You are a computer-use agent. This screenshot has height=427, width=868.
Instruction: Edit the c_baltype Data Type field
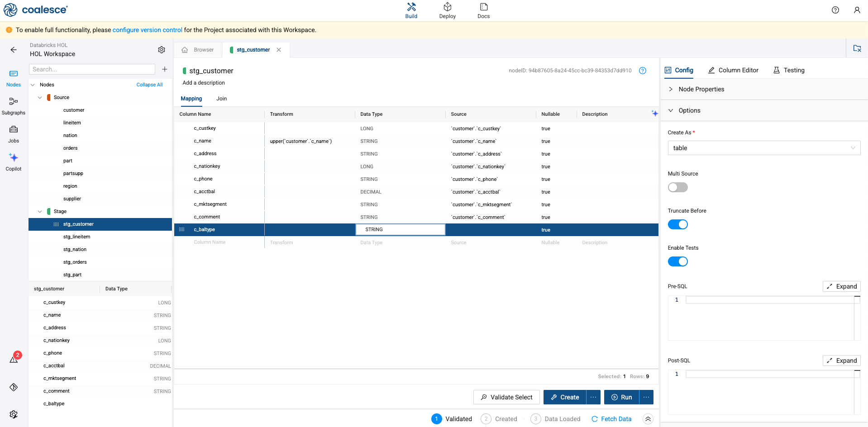click(x=401, y=230)
